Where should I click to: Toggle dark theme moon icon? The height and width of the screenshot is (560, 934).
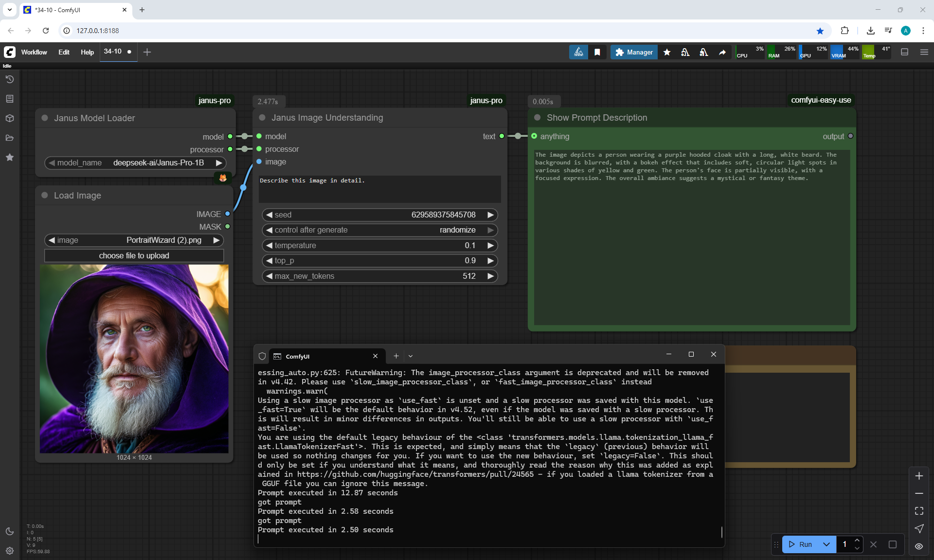[9, 531]
